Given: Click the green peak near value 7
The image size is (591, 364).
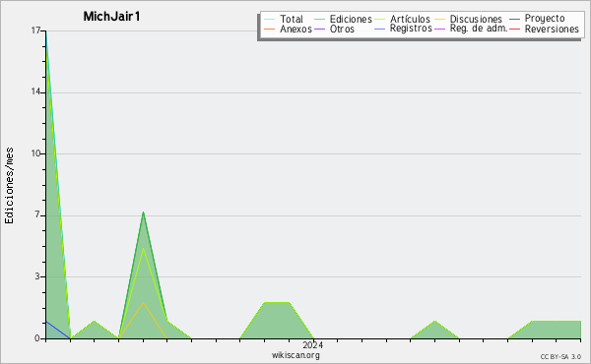Looking at the screenshot, I should pos(143,212).
